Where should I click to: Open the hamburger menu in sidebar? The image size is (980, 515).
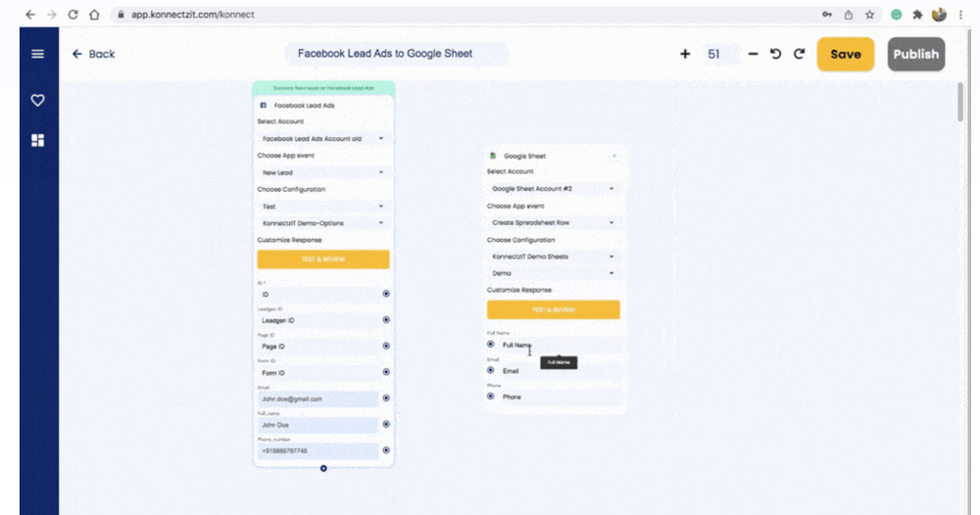(37, 54)
